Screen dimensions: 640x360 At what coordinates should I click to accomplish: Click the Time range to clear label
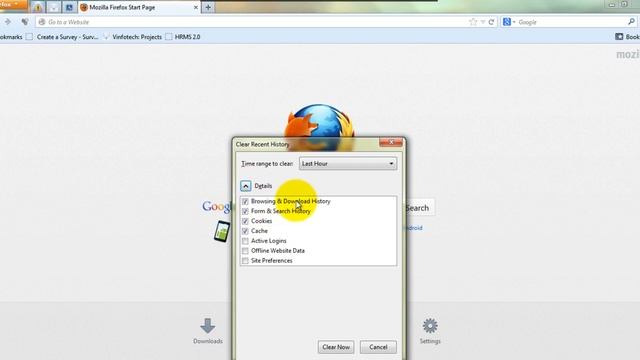pyautogui.click(x=267, y=164)
